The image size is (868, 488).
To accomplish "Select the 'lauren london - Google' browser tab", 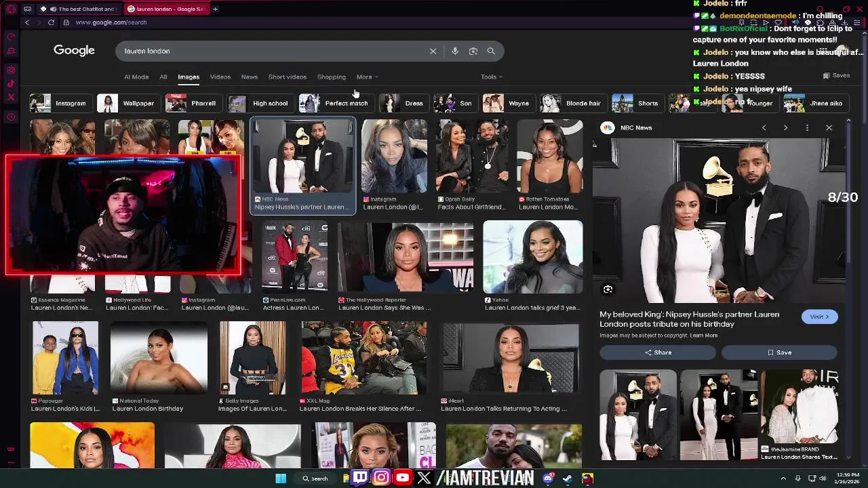I will point(166,9).
